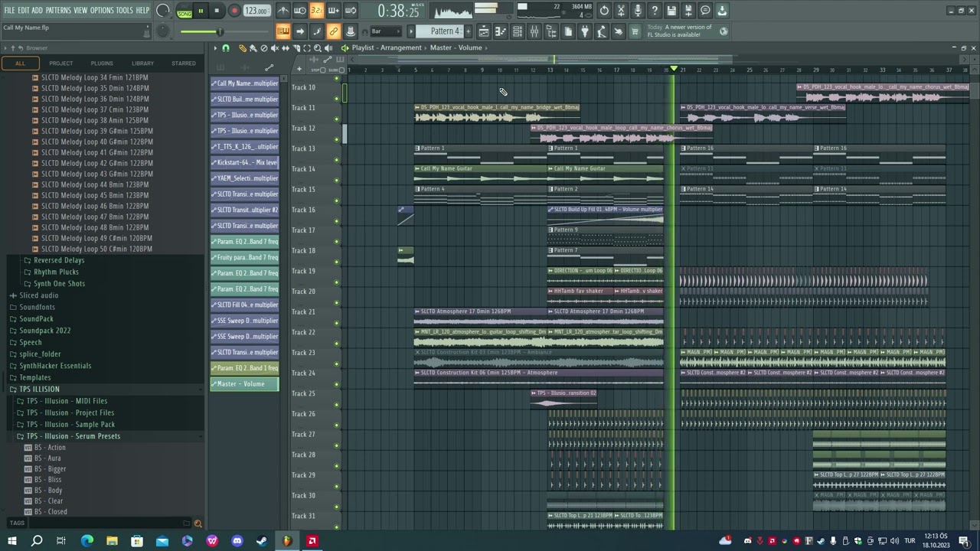Click the TAGS label in browser
This screenshot has width=980, height=551.
tap(17, 523)
